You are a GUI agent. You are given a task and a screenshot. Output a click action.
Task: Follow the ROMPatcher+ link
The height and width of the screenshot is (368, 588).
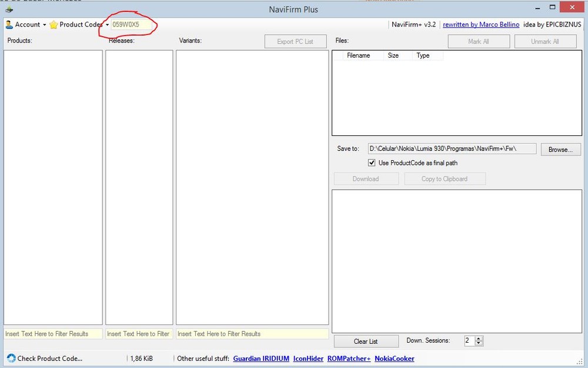click(x=349, y=359)
